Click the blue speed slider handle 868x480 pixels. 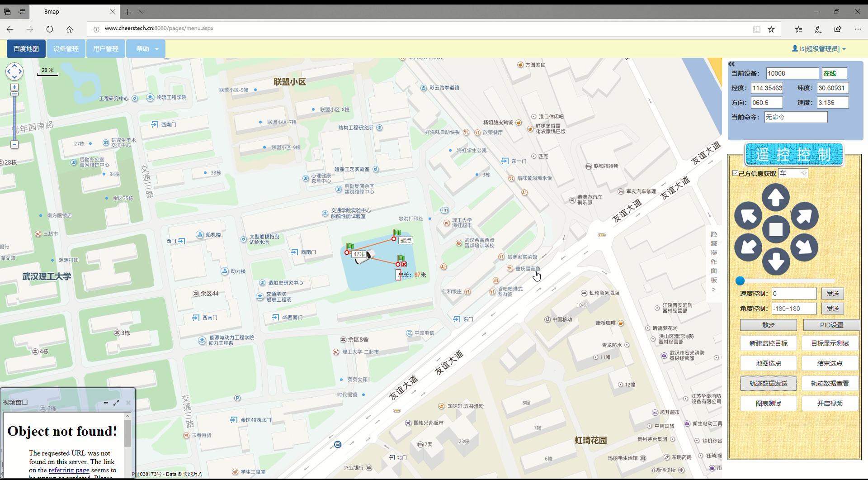click(740, 281)
